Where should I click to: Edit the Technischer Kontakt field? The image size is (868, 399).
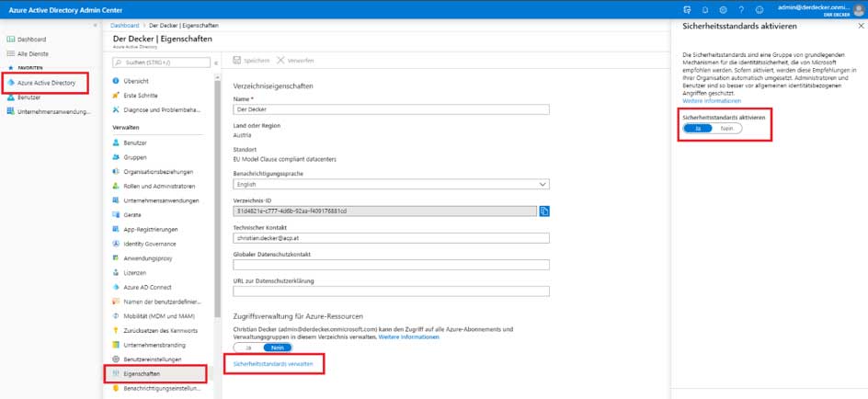(391, 238)
